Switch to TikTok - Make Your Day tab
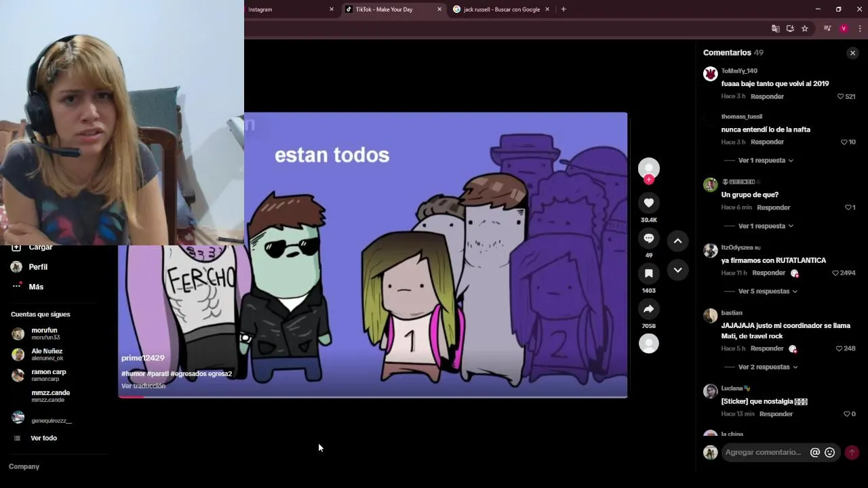Screen dimensions: 868x488 pos(393,9)
